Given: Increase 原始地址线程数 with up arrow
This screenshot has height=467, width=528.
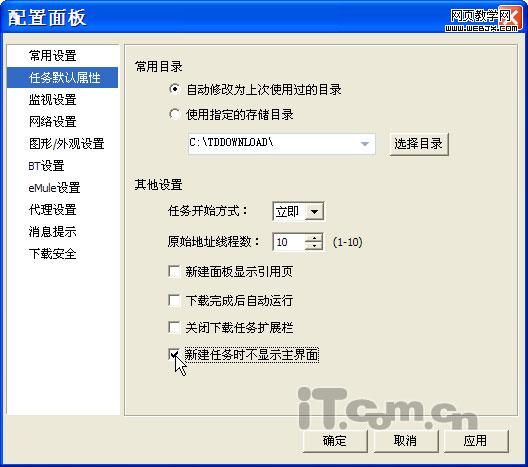Looking at the screenshot, I should tap(314, 238).
